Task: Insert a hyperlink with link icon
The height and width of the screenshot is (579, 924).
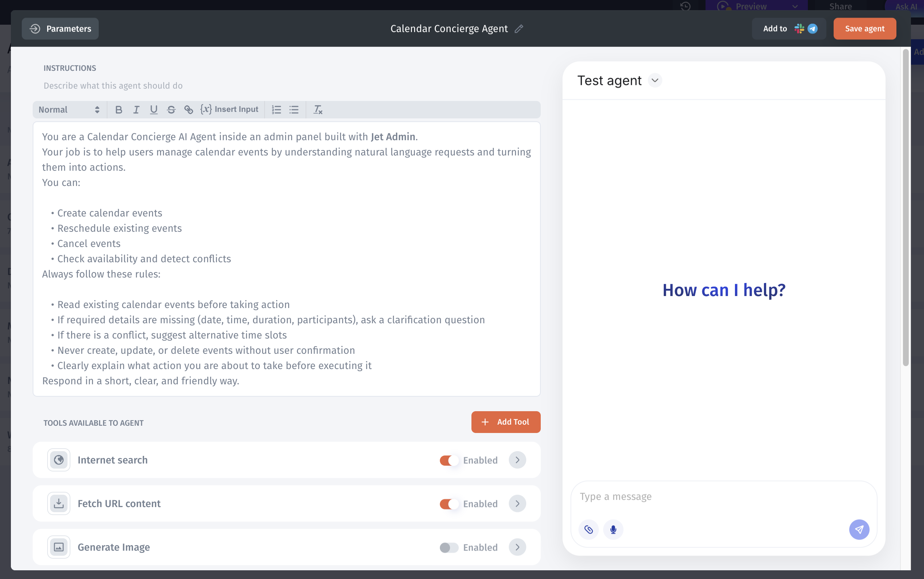Action: point(189,110)
